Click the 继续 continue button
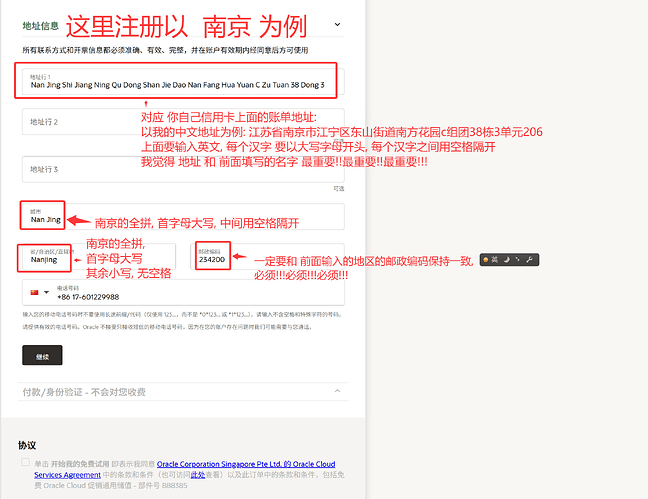The height and width of the screenshot is (499, 648). [x=42, y=355]
